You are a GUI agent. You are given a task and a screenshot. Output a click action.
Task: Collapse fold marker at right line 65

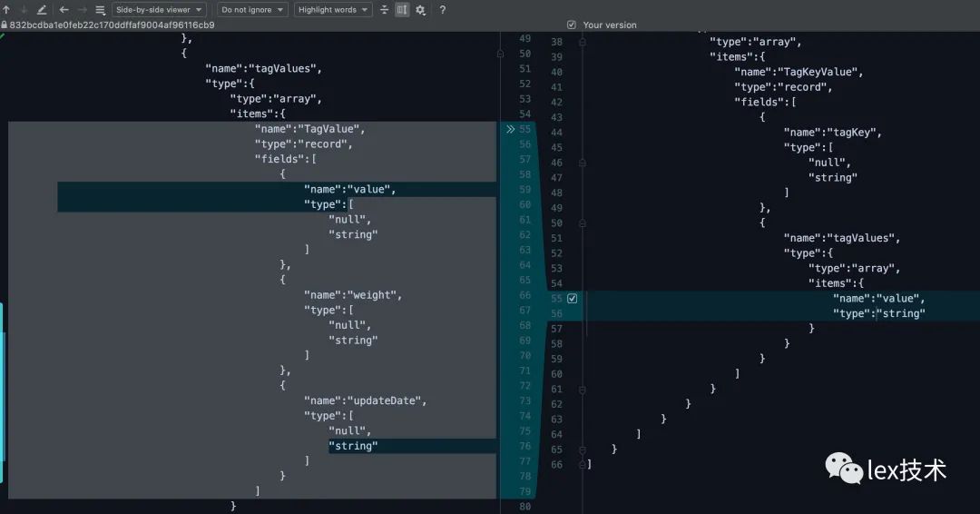click(582, 450)
